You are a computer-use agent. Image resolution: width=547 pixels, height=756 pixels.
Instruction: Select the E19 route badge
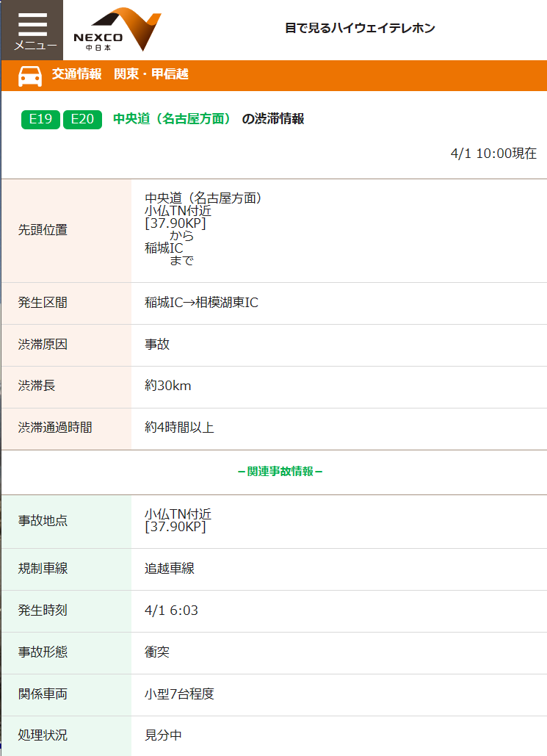tap(40, 119)
